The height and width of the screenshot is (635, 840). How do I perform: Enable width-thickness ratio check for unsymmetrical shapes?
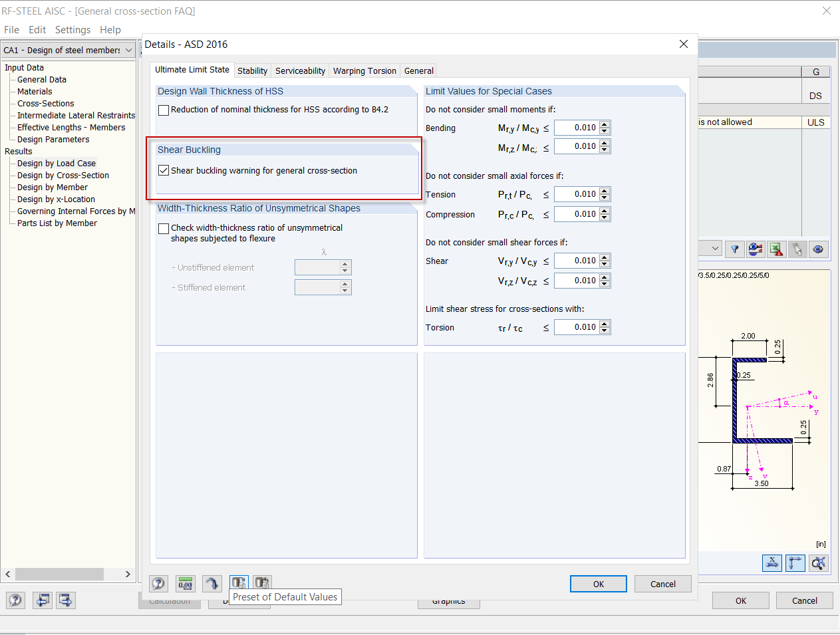tap(164, 228)
